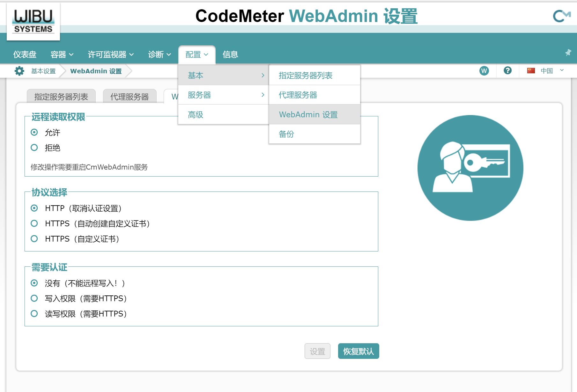Expand the 容器 dropdown menu

tap(62, 54)
